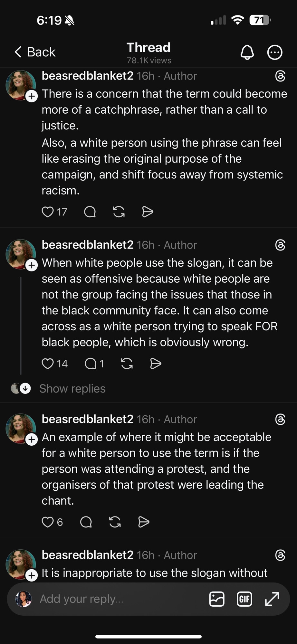
Task: Repost the catchphrase concern post
Action: point(119,212)
